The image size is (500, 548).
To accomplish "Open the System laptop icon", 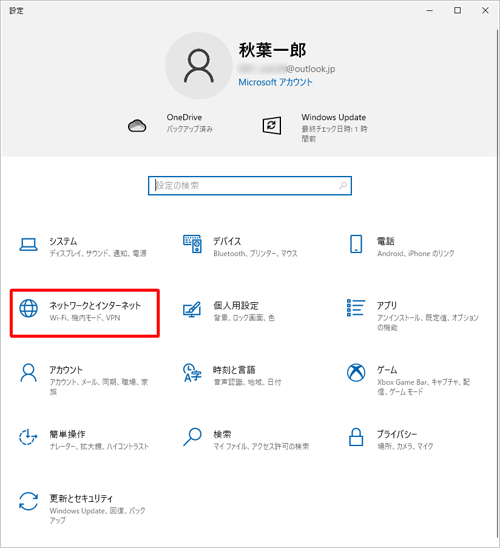I will point(28,245).
